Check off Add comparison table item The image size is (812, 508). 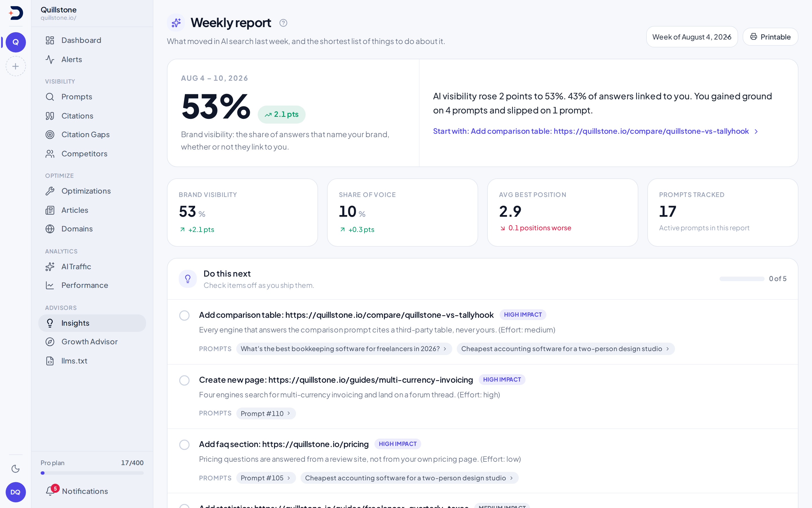[184, 316]
